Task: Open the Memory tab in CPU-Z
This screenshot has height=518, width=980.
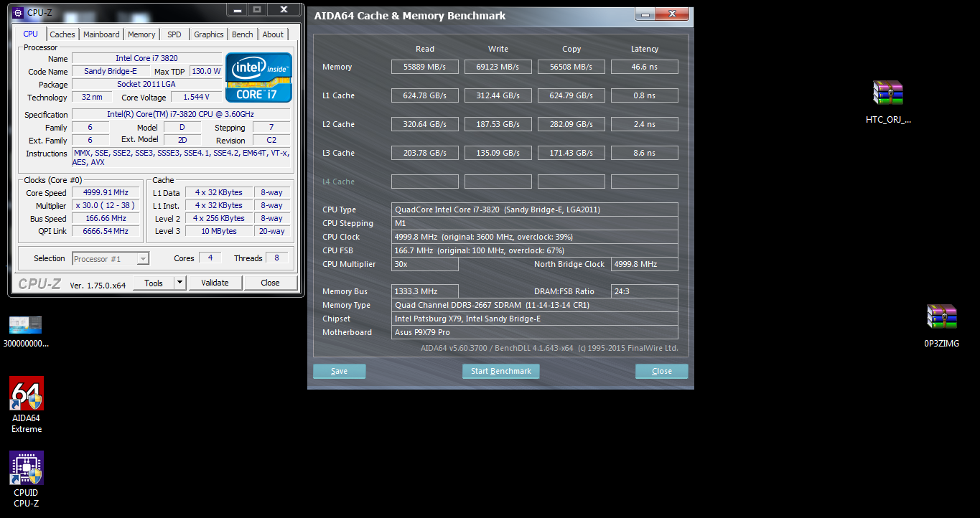Action: click(x=141, y=34)
